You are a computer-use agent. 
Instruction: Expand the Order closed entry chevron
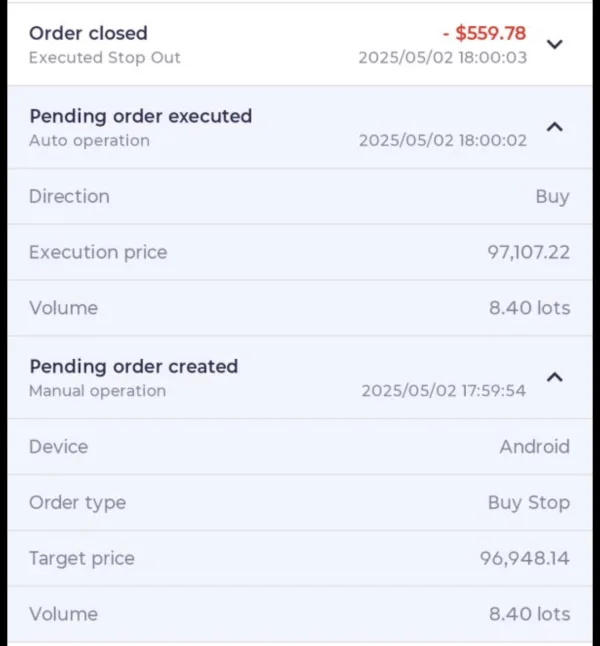point(556,44)
